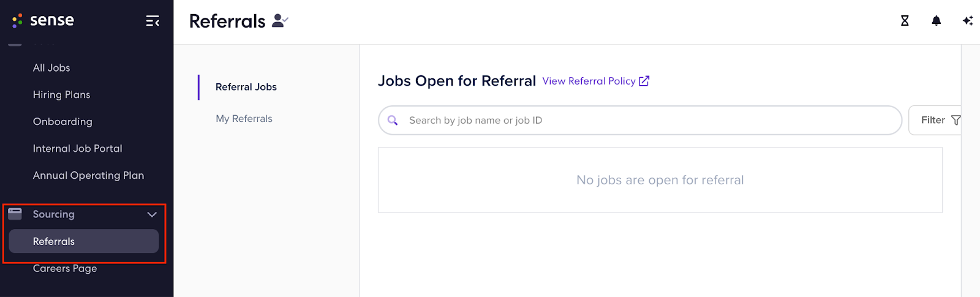Open Internal Job Portal
The width and height of the screenshot is (980, 297).
77,149
